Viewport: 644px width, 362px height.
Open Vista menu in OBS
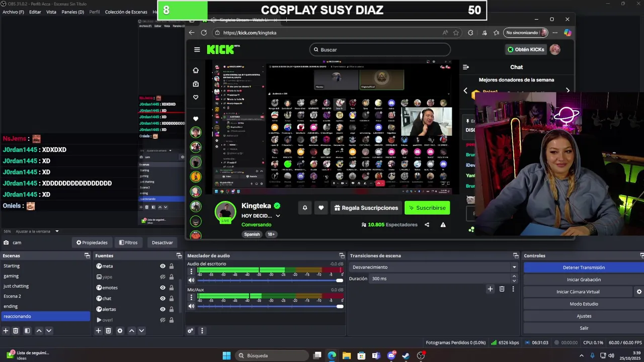[51, 12]
